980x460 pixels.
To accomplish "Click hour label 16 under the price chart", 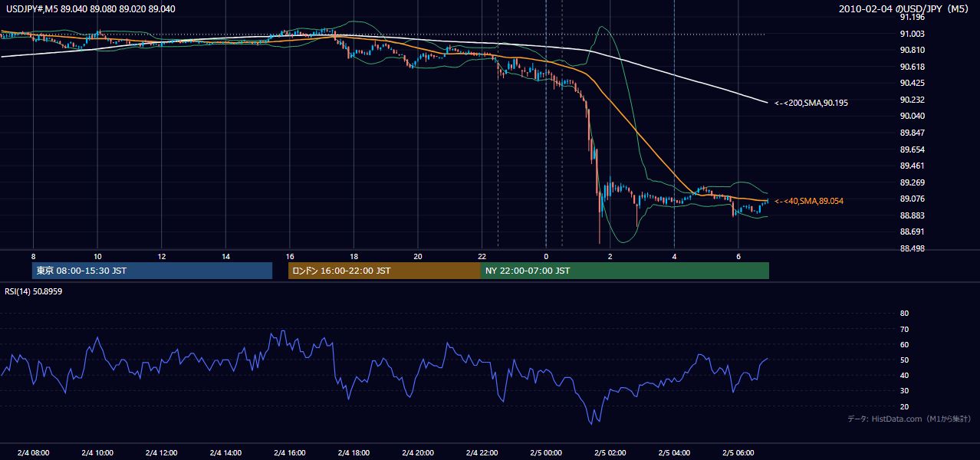I will (289, 255).
